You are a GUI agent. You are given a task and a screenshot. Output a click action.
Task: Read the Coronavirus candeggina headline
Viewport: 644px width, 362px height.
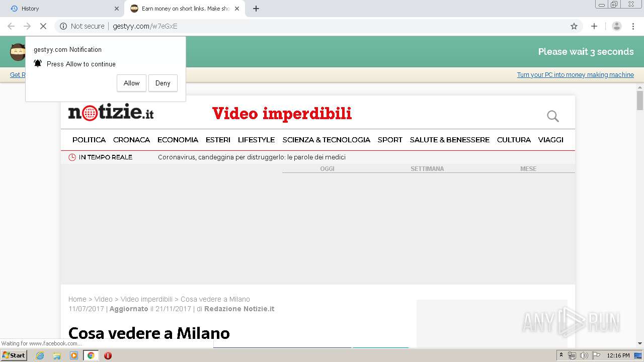tap(252, 157)
